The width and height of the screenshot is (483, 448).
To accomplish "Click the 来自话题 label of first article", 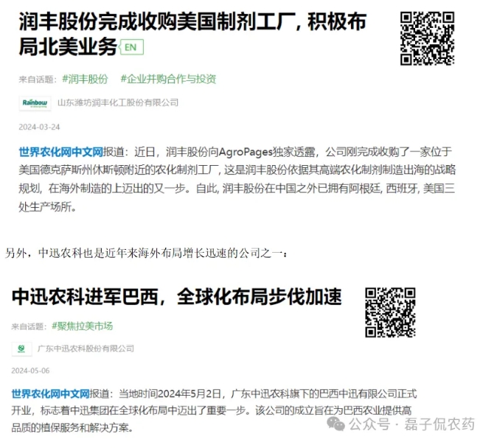I will tap(38, 80).
